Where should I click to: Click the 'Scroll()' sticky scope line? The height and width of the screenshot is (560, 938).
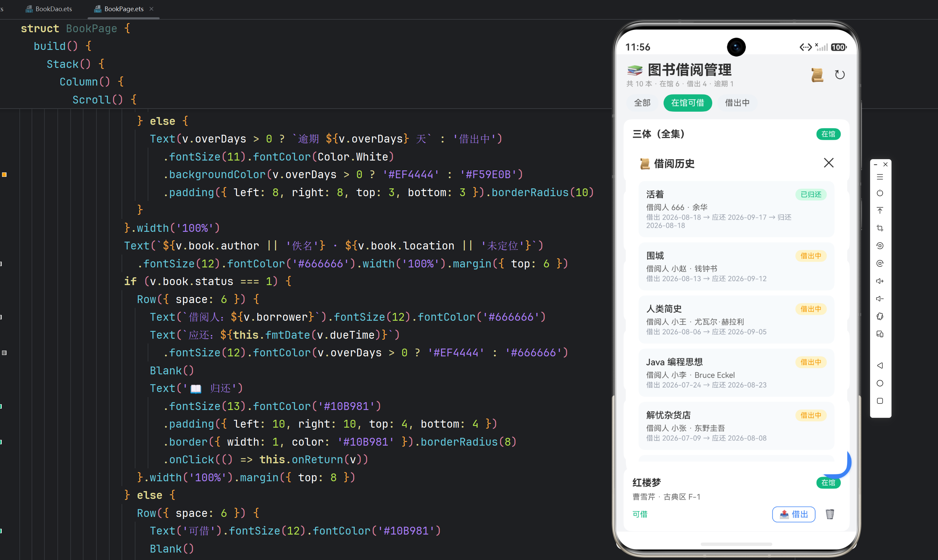coord(98,100)
